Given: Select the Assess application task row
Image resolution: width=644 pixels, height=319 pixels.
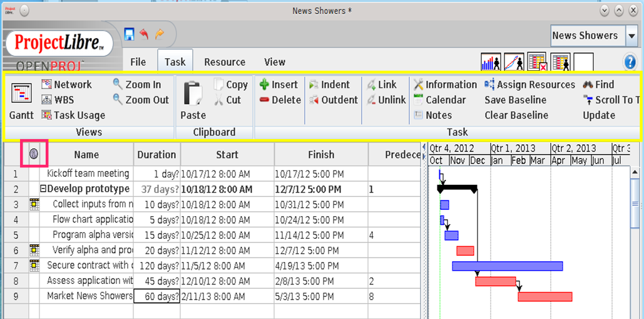Looking at the screenshot, I should (86, 281).
